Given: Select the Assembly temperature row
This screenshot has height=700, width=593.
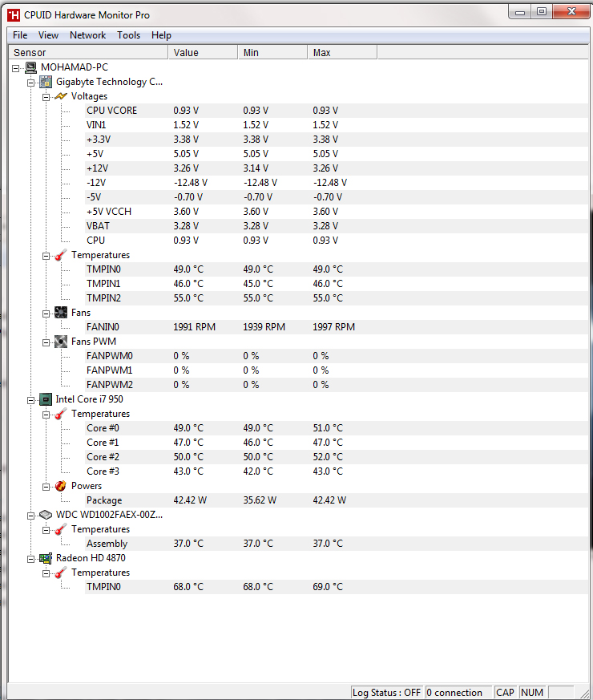Looking at the screenshot, I should [x=337, y=544].
